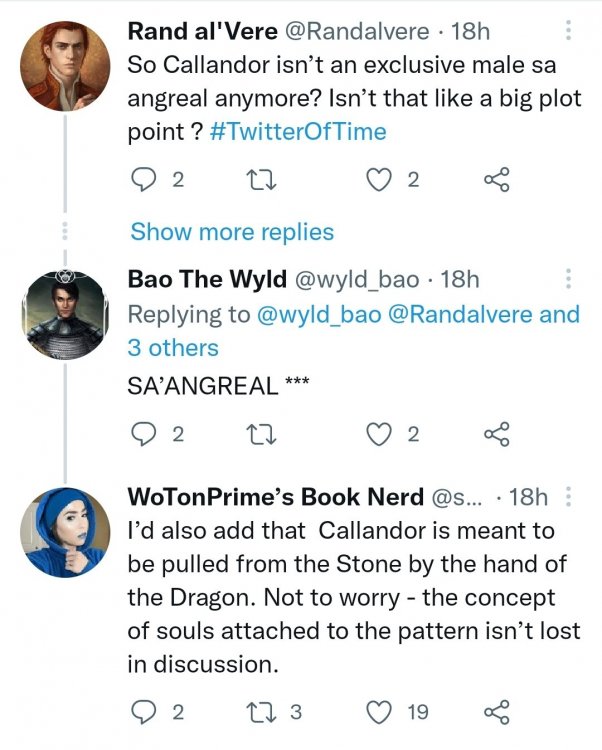Viewport: 602px width, 750px height.
Task: Like WoTonPrime's Book Nerd tweet
Action: (378, 712)
